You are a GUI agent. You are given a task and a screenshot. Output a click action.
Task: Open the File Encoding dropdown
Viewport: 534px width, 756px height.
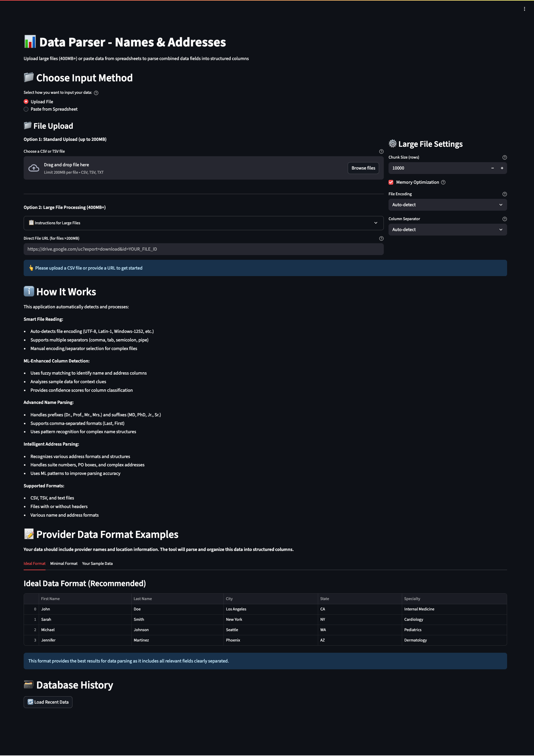(x=447, y=204)
